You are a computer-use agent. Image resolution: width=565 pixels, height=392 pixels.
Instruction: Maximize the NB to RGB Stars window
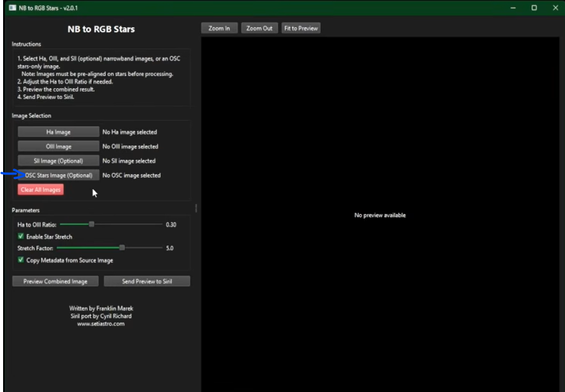[534, 7]
